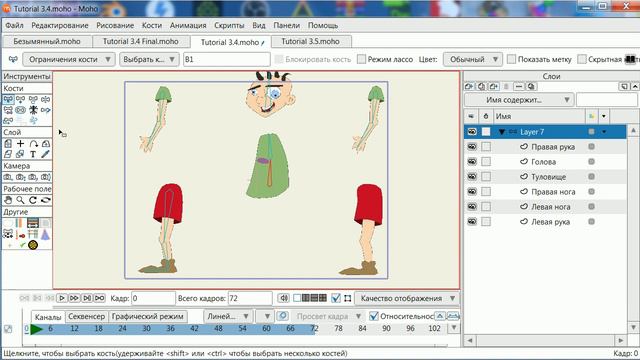640x360 pixels.
Task: Switch to Tutorial 3.5.moho tab
Action: [310, 41]
